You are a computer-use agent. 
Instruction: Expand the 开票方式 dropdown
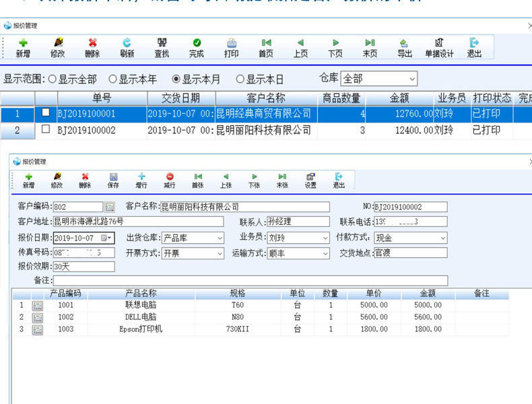click(220, 253)
